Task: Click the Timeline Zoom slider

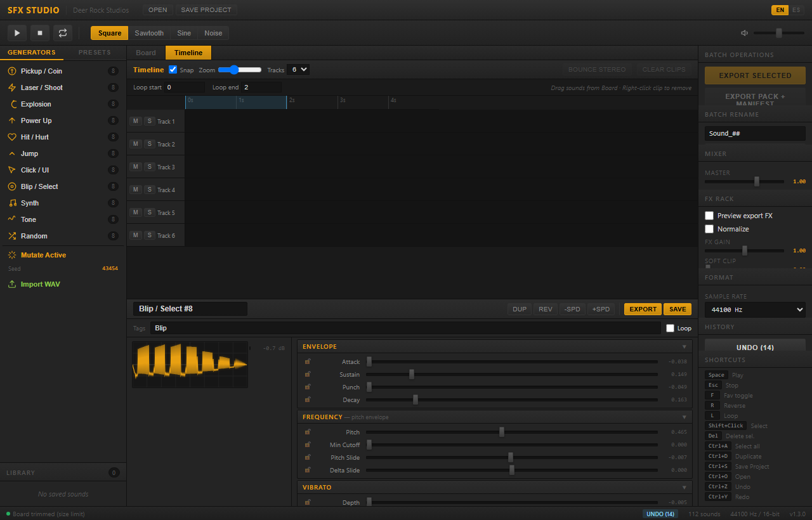Action: pos(240,70)
